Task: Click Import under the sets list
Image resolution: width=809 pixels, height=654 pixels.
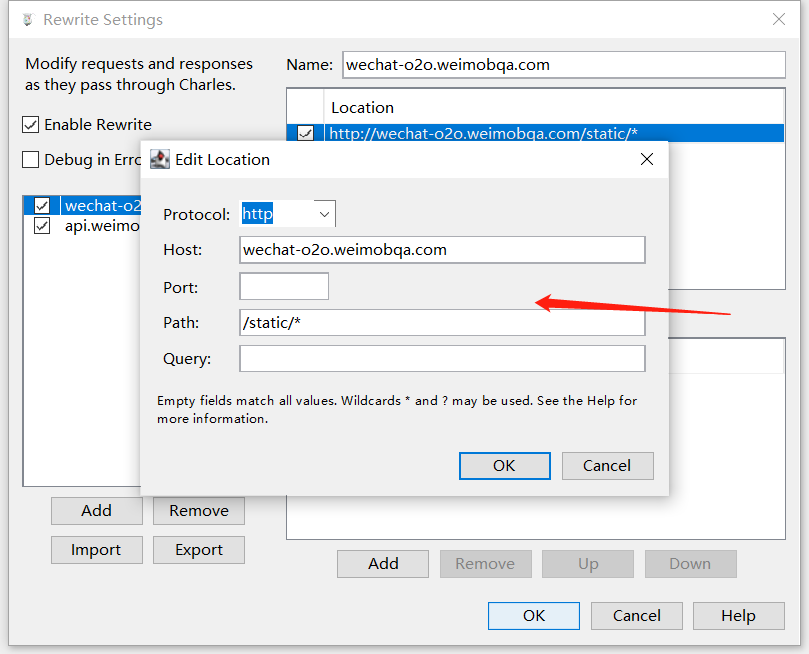Action: click(96, 550)
